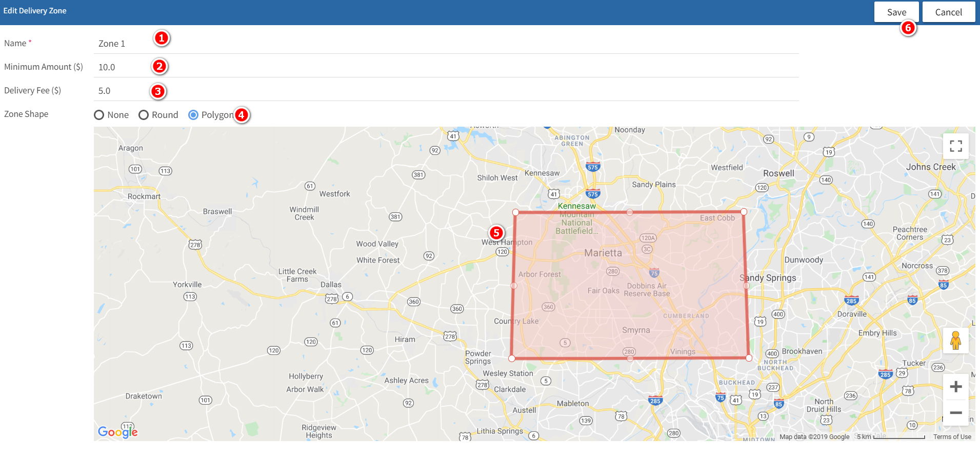Viewport: 980px width, 458px height.
Task: Click the Roswell label on the map
Action: pos(778,173)
